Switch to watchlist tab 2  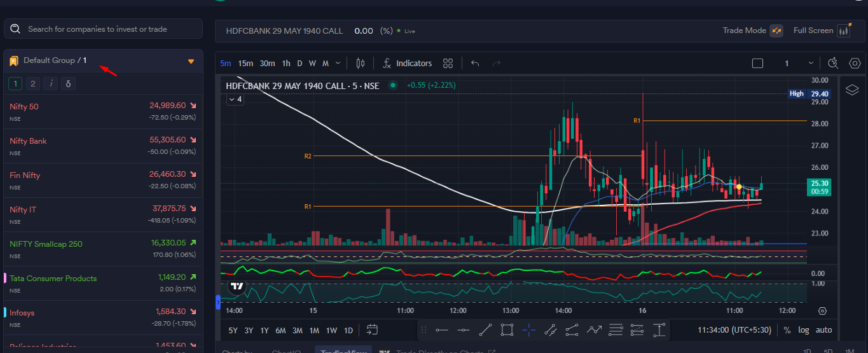33,83
